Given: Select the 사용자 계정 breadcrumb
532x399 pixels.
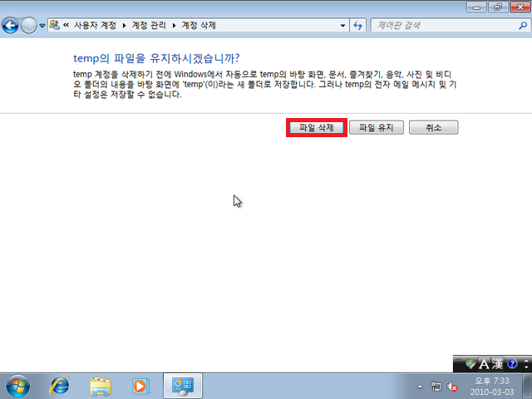Looking at the screenshot, I should [95, 26].
